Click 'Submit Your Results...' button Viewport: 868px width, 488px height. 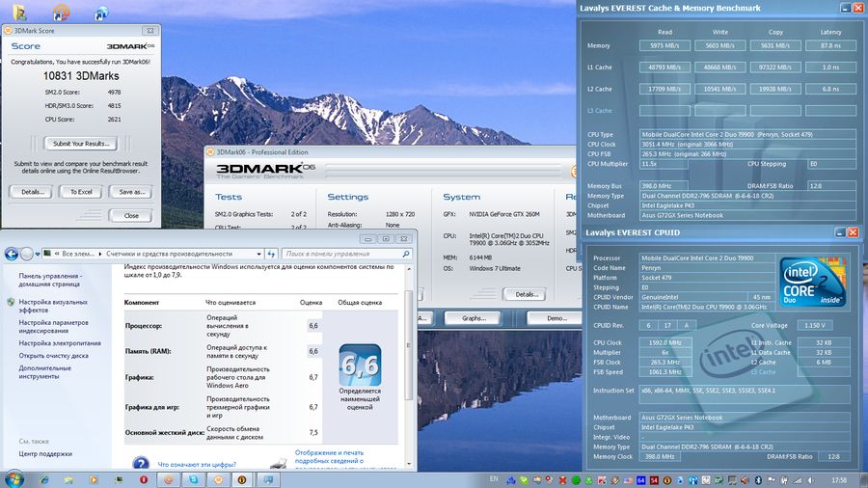point(80,144)
